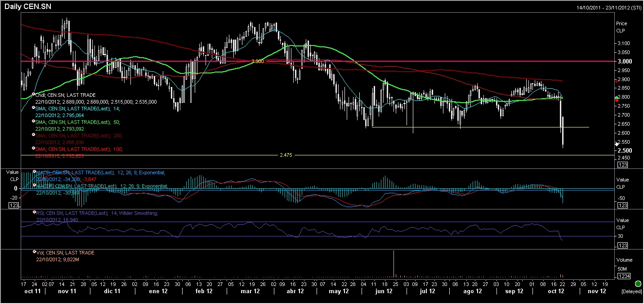Screen dimensions: 644x304
Task: Click the plus icon for the SMA 200 legend
Action: click(x=34, y=135)
